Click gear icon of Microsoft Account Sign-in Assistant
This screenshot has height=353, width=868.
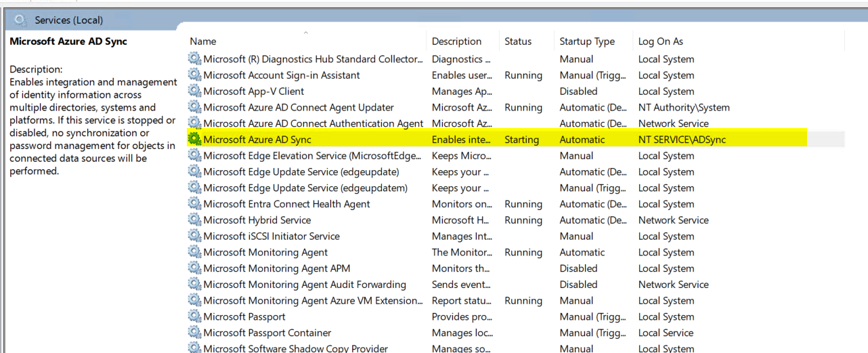point(195,75)
